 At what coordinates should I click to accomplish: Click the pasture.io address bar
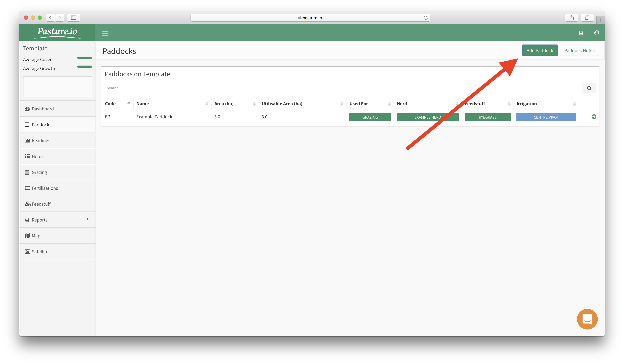tap(310, 18)
